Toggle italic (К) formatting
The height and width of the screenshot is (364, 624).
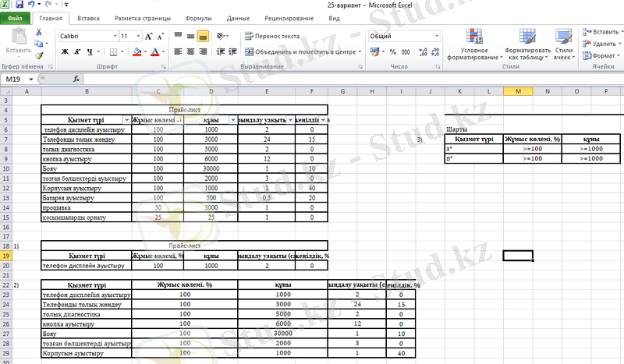78,51
